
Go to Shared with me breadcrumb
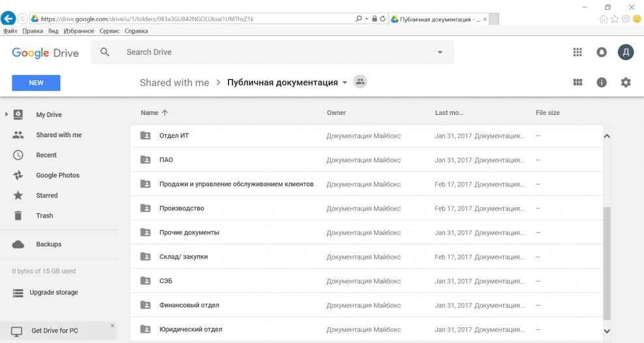pos(174,82)
